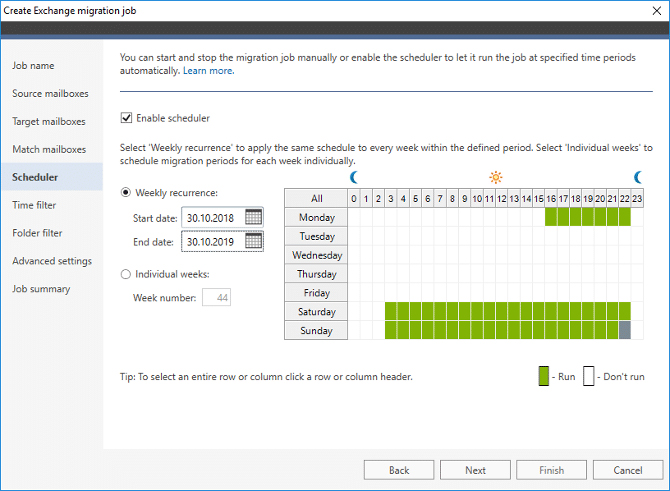Screen dimensions: 670x491
Task: Select the hour 9 column header
Action: (x=464, y=198)
